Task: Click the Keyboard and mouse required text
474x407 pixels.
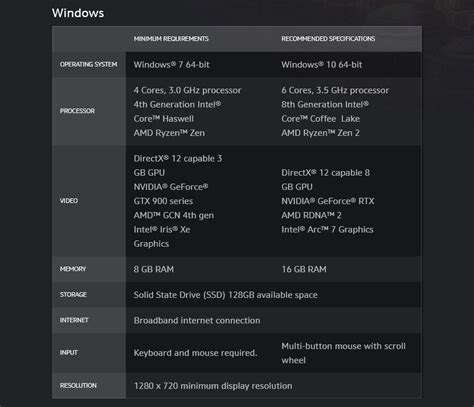Action: tap(195, 353)
